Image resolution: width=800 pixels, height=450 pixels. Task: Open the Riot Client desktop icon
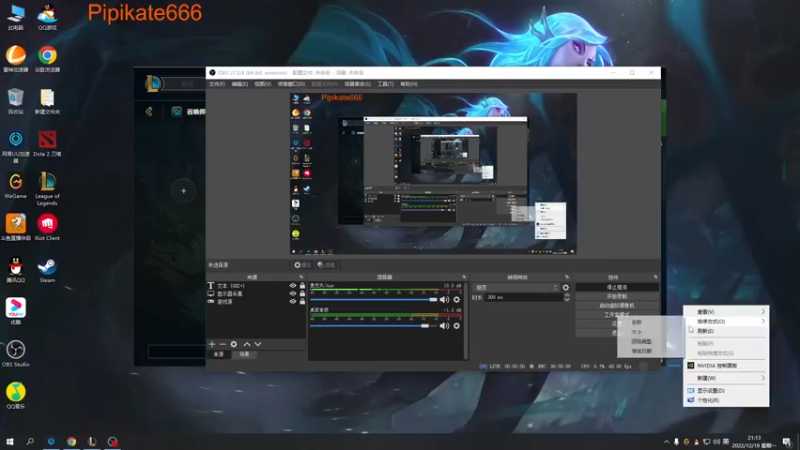coord(47,228)
